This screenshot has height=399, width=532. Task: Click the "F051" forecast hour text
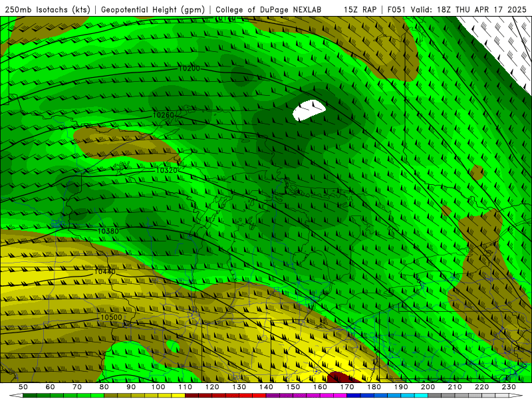pyautogui.click(x=397, y=10)
